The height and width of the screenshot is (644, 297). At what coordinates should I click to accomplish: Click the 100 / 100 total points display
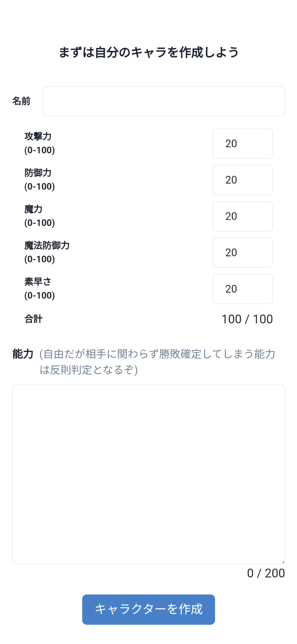coord(247,319)
